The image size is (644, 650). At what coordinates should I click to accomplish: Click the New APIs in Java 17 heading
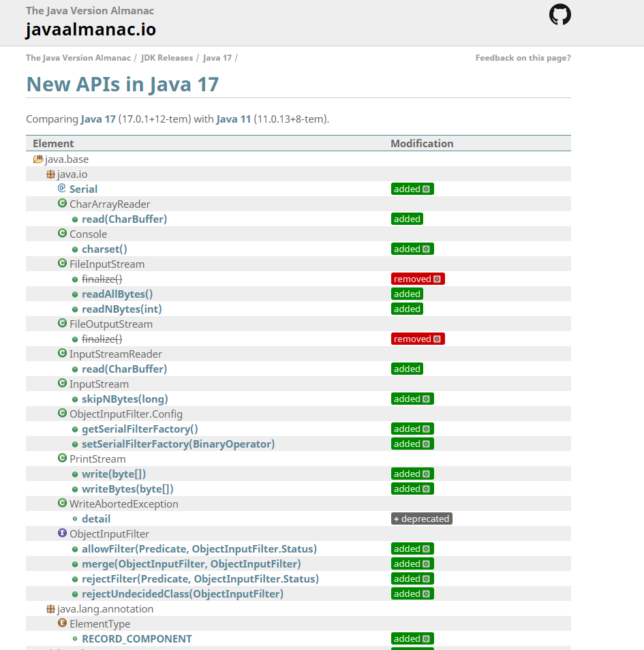(x=123, y=84)
